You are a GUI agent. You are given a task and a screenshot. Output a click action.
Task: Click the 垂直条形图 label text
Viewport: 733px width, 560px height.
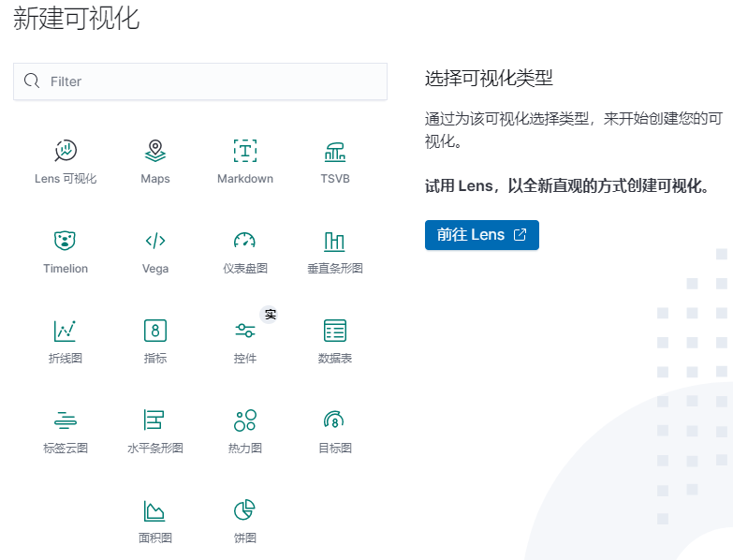(x=335, y=269)
